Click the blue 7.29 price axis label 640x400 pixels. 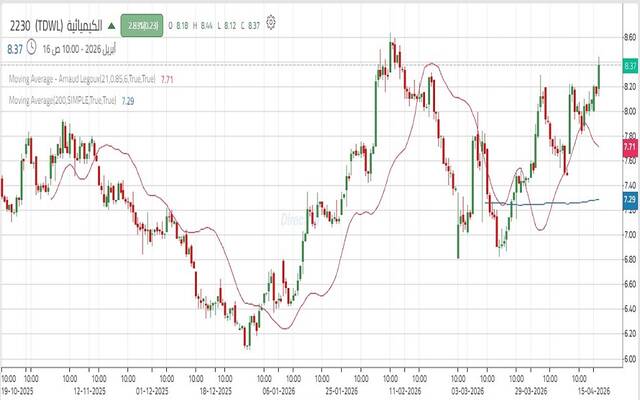coord(629,200)
